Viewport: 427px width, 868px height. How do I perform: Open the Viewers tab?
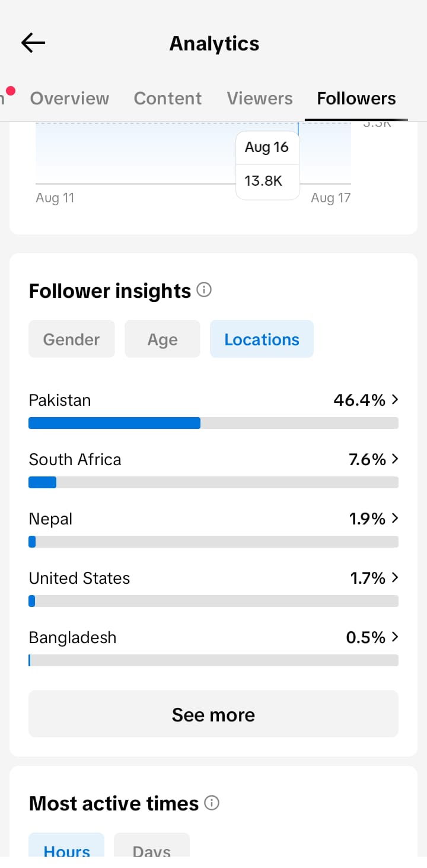[260, 98]
